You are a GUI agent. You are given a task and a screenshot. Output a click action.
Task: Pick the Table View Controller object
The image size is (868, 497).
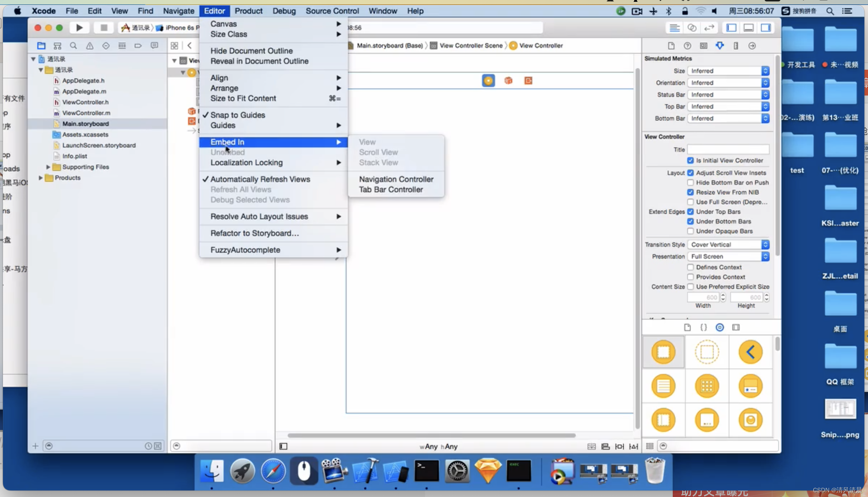click(x=663, y=386)
